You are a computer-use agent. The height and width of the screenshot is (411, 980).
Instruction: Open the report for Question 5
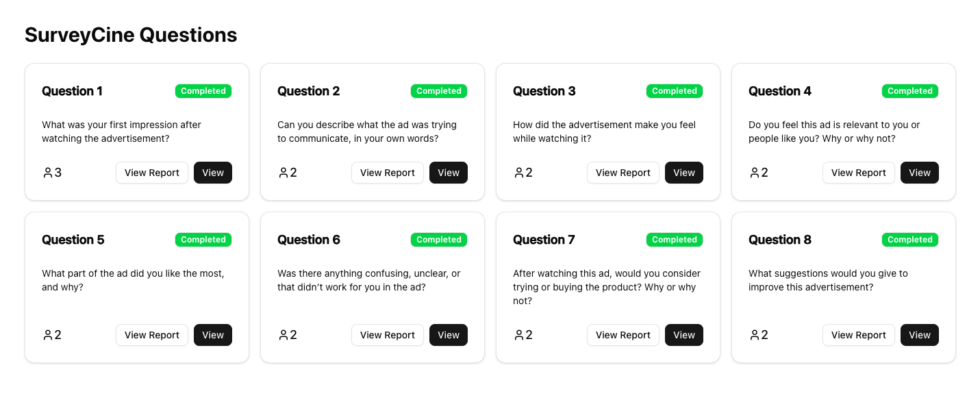[x=152, y=335]
